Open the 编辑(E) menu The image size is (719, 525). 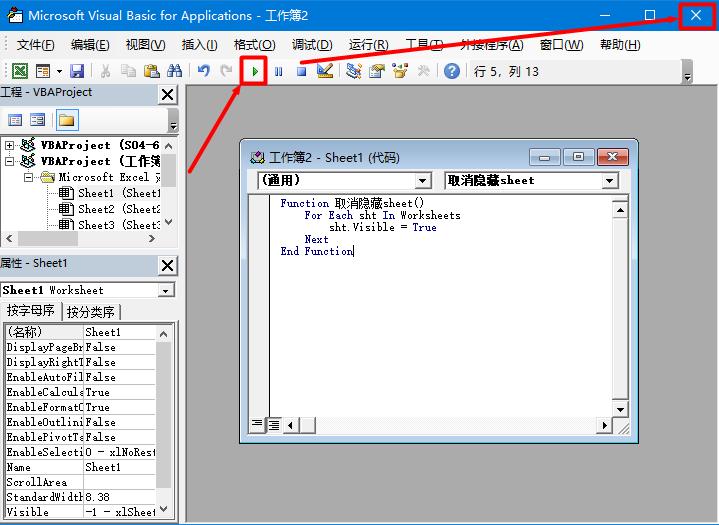point(90,45)
